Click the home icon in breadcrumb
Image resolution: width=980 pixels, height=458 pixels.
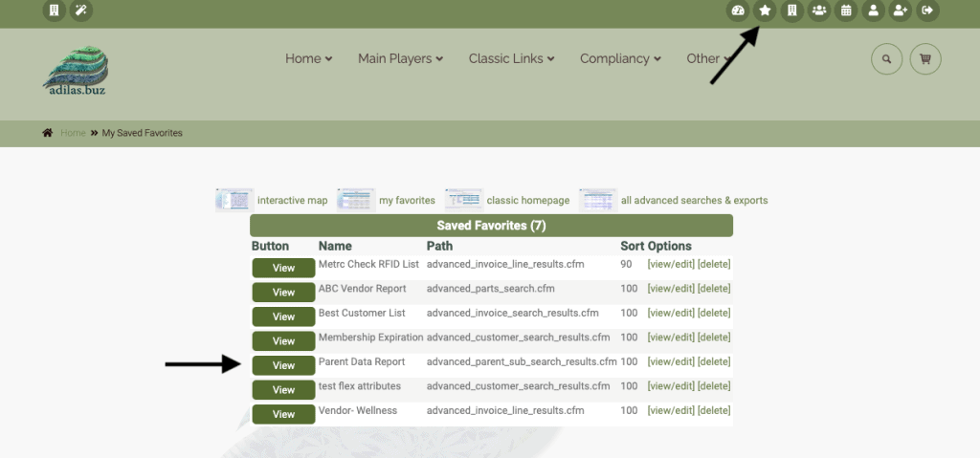tap(48, 133)
